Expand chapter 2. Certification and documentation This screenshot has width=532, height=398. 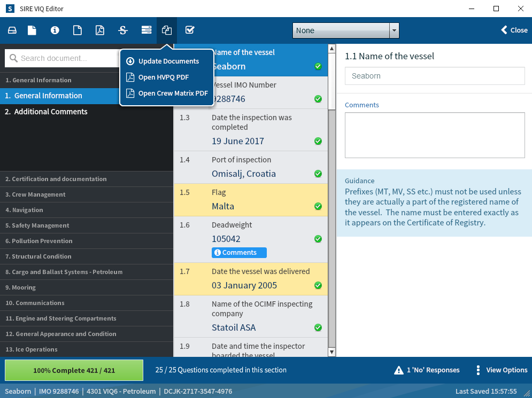click(x=87, y=179)
